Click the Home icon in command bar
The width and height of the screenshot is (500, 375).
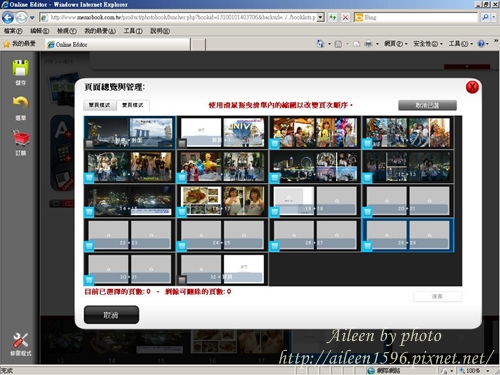[320, 44]
